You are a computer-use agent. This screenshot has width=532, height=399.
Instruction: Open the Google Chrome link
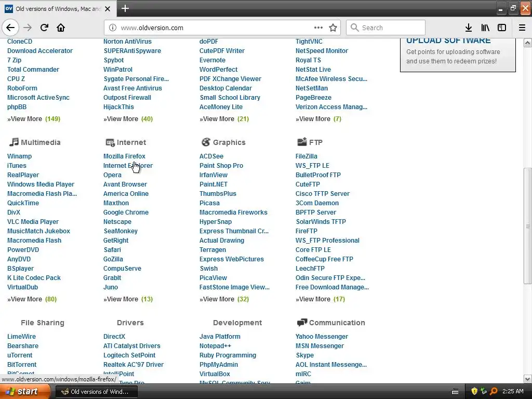point(126,212)
